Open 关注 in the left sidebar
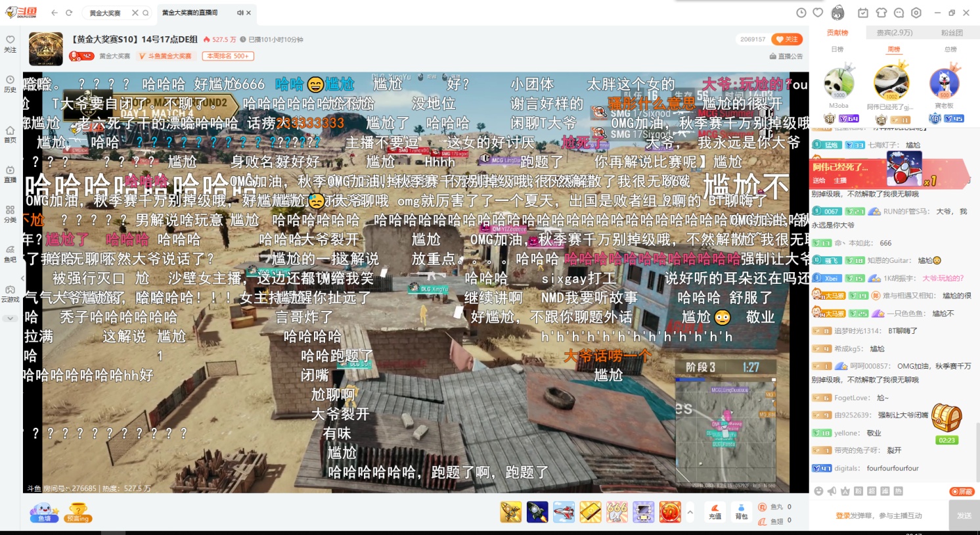The image size is (980, 535). pyautogui.click(x=10, y=44)
